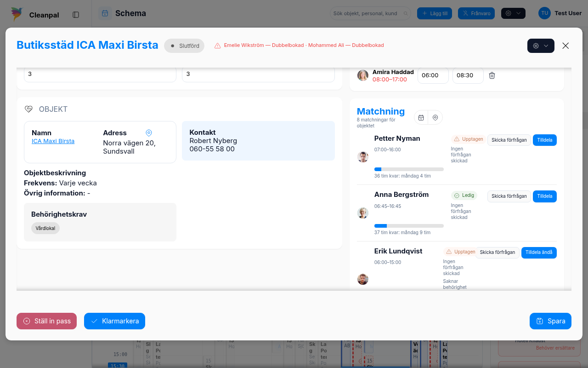Delete Amira Haddad's assignment with trash icon
Viewport: 588px width, 368px height.
point(492,75)
